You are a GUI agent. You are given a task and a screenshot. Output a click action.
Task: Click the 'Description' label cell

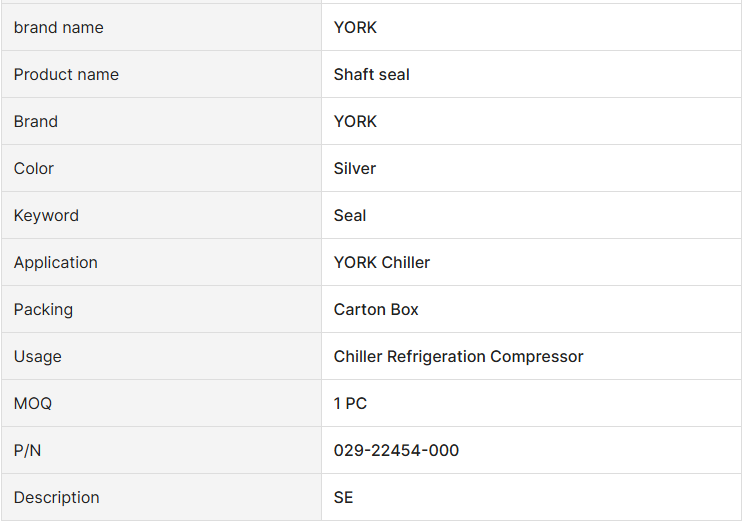click(x=57, y=498)
